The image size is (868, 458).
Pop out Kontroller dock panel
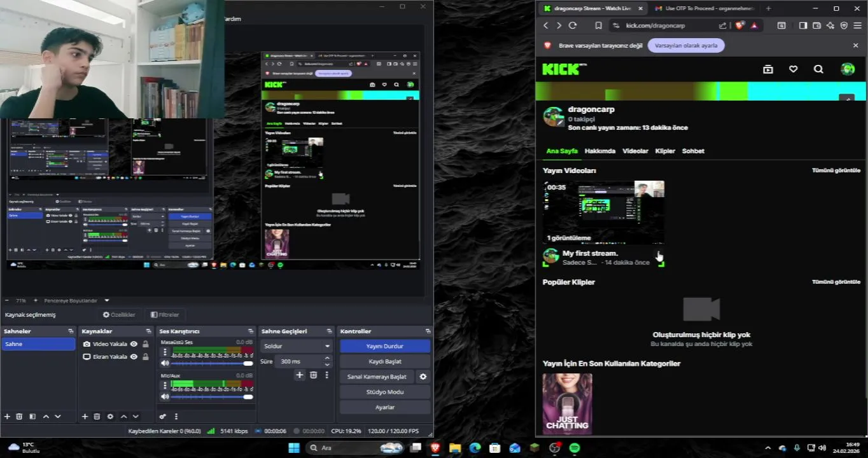[428, 331]
